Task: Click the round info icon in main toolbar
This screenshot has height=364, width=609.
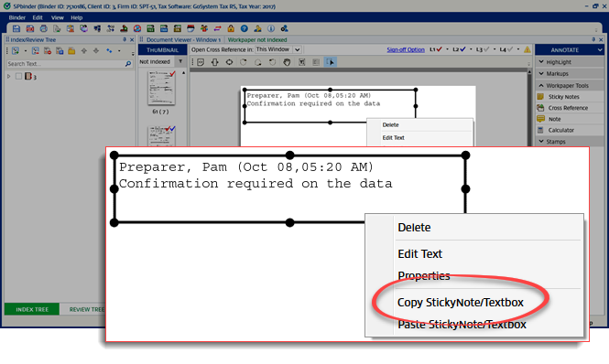Action: (x=271, y=28)
